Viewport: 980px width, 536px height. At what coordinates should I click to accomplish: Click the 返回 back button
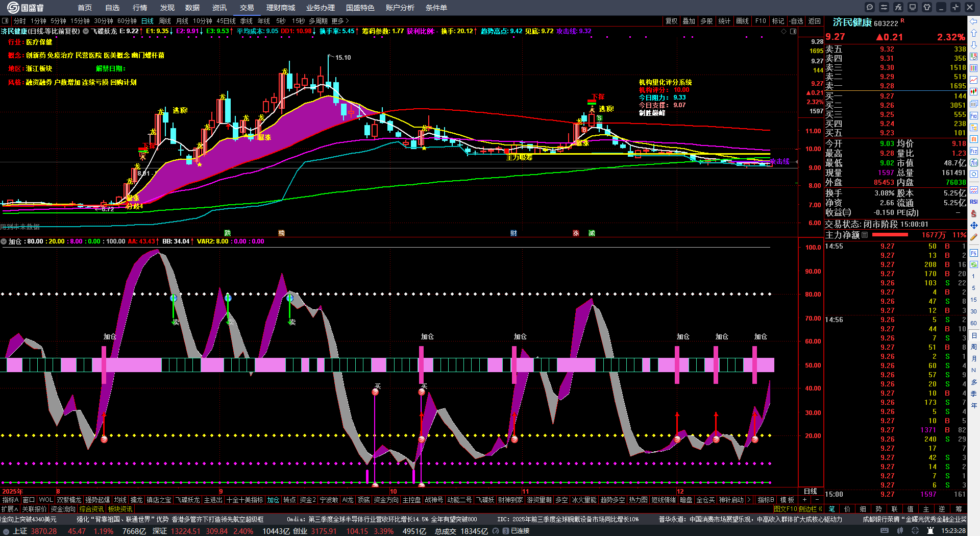[x=815, y=21]
